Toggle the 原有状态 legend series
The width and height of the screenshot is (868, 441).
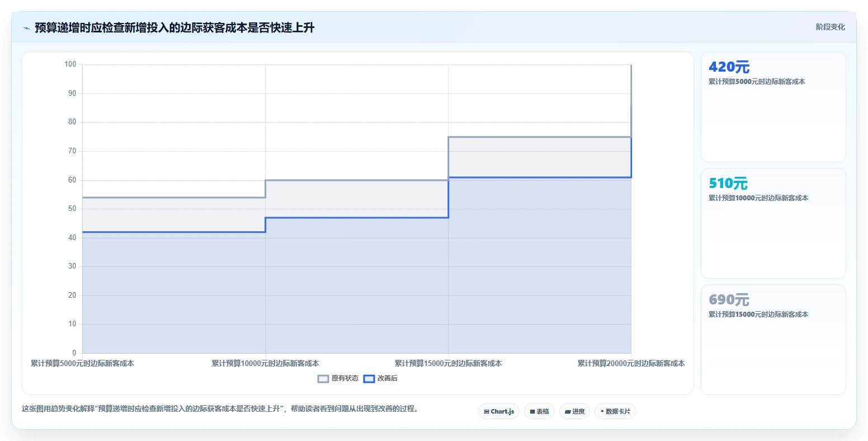(338, 378)
